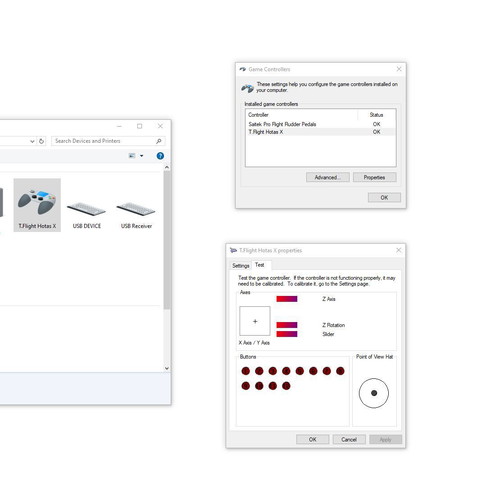The height and width of the screenshot is (500, 500).
Task: Select the T.Flight Hotas X device icon
Action: (x=37, y=205)
